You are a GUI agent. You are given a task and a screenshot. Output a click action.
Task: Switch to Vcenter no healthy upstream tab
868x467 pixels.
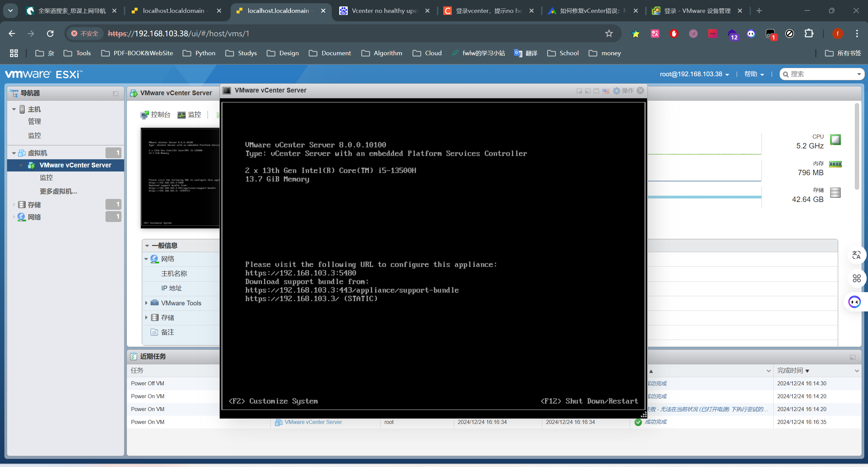pyautogui.click(x=385, y=11)
